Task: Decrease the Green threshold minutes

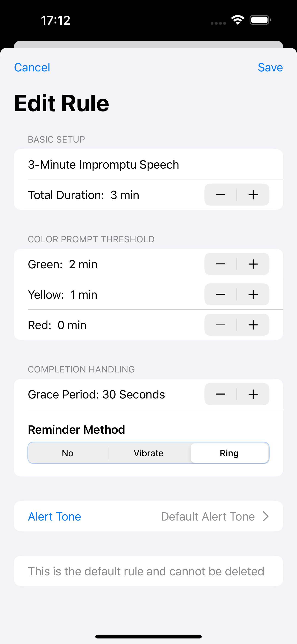Action: coord(220,264)
